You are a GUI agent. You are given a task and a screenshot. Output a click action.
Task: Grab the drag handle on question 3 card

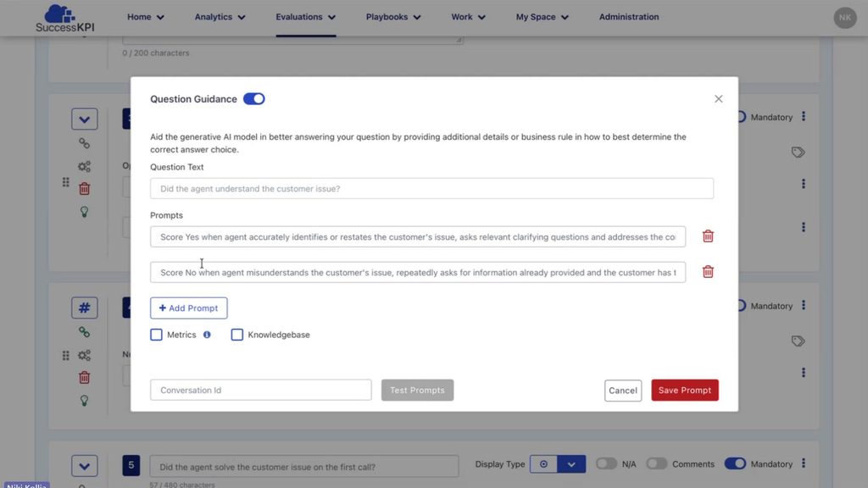click(x=66, y=182)
